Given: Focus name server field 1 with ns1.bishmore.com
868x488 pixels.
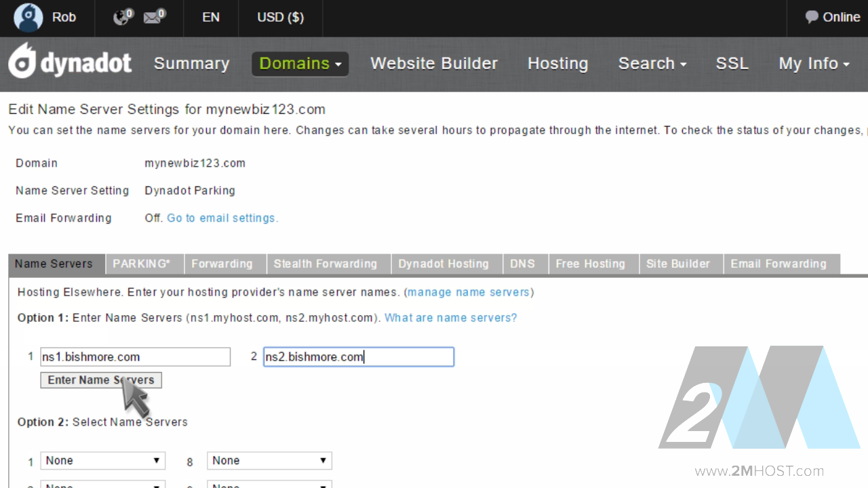Looking at the screenshot, I should click(136, 357).
